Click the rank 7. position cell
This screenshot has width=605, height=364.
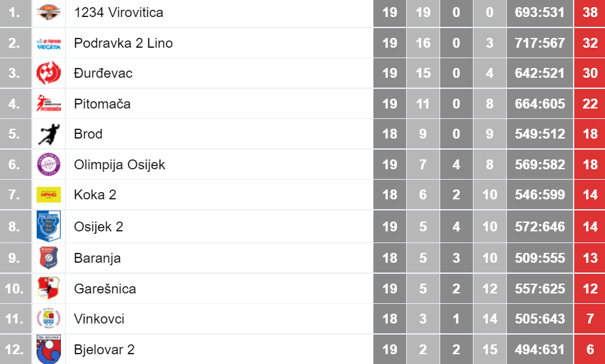tap(16, 195)
